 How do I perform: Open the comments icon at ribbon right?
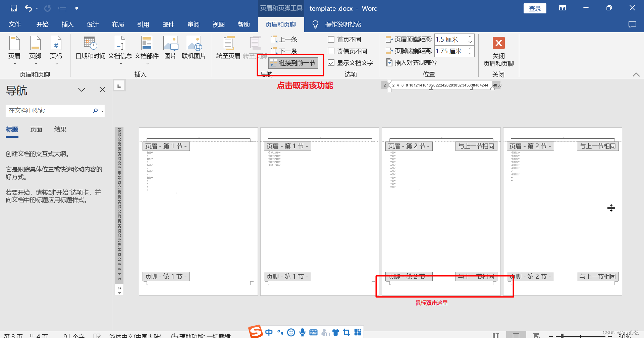pyautogui.click(x=632, y=24)
